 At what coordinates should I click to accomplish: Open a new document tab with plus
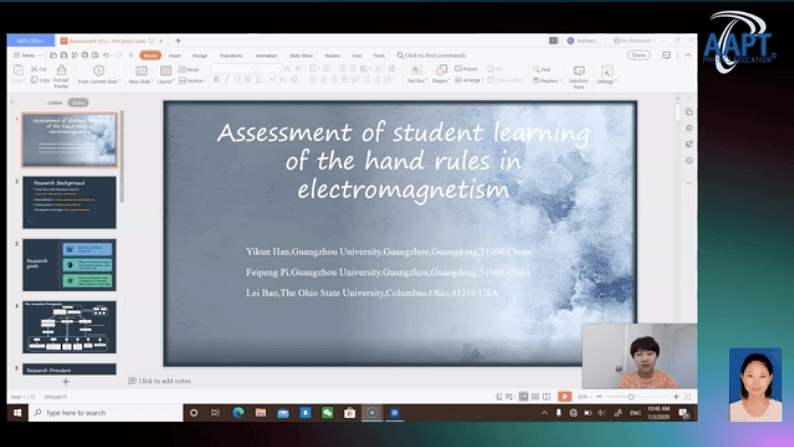(178, 40)
